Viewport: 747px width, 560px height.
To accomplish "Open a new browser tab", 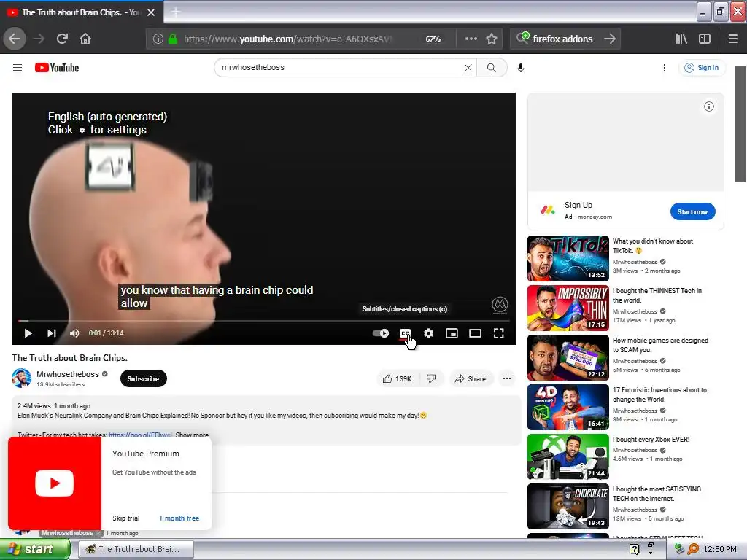I will (x=176, y=12).
